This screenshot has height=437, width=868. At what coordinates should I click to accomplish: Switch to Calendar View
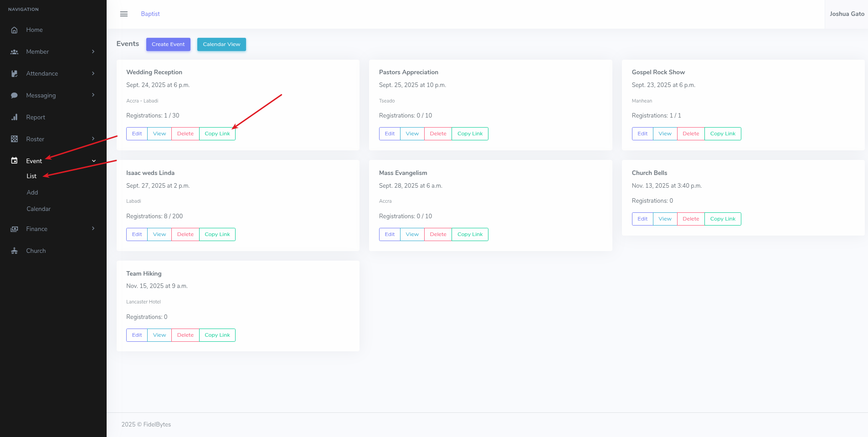[221, 45]
